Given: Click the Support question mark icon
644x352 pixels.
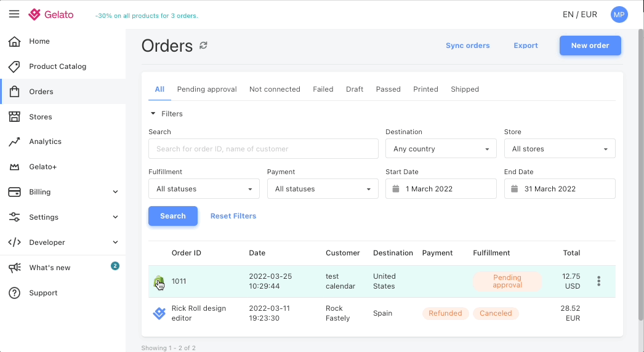Looking at the screenshot, I should click(x=14, y=293).
